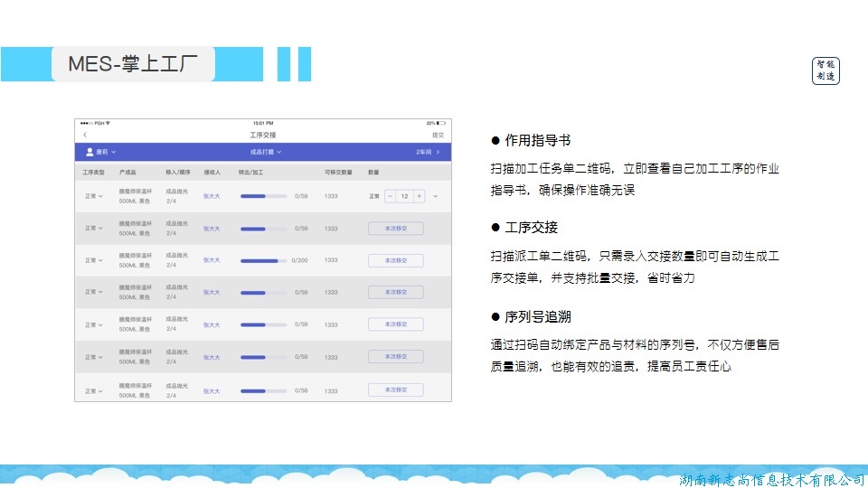Click 本次移交 button in the last row
This screenshot has width=868, height=488.
pos(396,390)
